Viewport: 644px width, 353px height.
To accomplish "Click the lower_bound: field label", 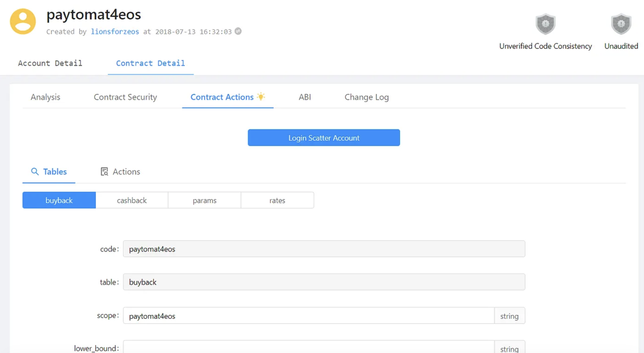I will pos(96,348).
